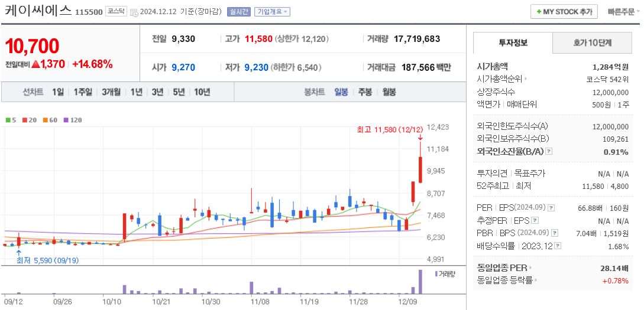This screenshot has width=644, height=310.
Task: Expand the 동일업종 PER arrow
Action: [x=530, y=267]
